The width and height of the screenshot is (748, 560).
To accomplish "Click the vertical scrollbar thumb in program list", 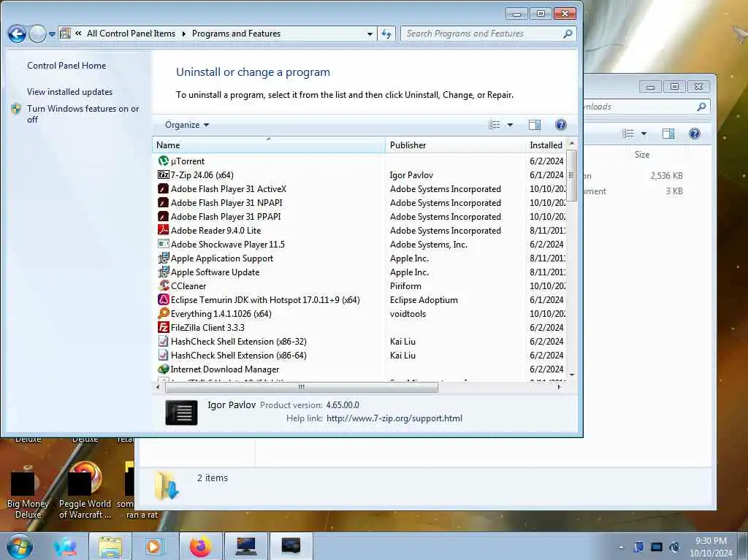I will tap(571, 174).
